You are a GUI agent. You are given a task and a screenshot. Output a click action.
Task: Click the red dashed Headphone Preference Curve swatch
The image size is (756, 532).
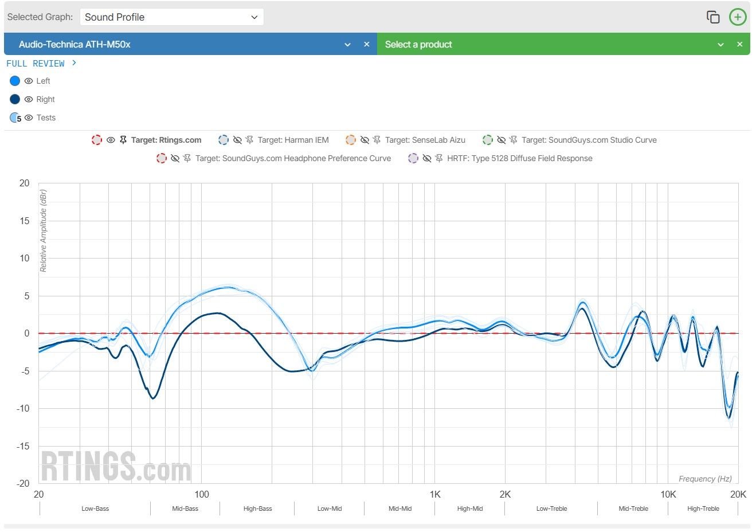pos(162,158)
